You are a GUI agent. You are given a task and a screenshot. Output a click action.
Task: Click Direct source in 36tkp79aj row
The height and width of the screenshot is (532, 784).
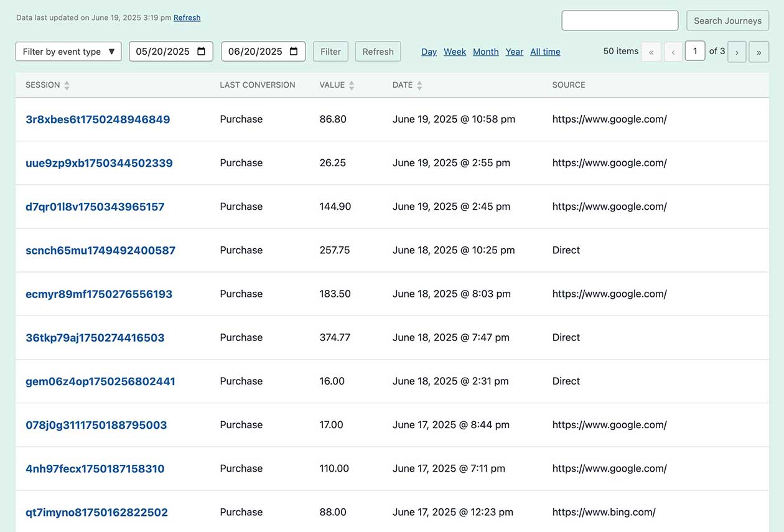tap(566, 337)
